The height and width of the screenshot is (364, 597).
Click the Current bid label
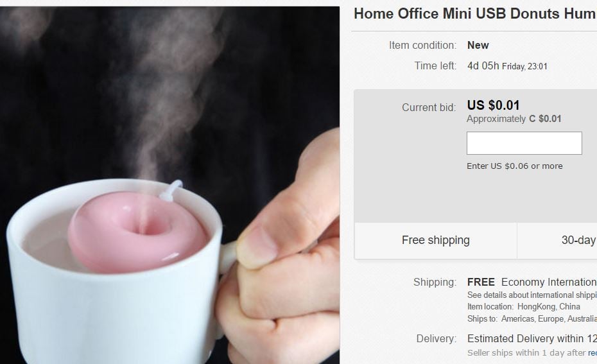pyautogui.click(x=429, y=107)
